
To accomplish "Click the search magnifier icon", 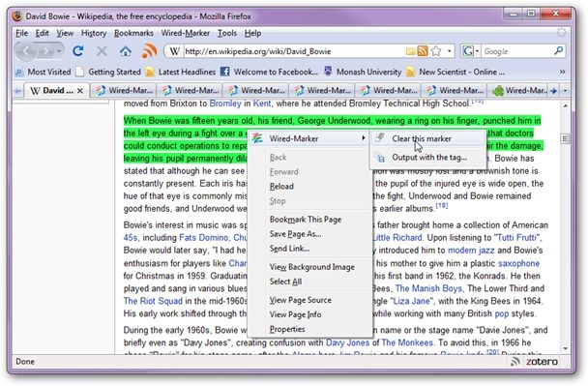I will tap(558, 50).
